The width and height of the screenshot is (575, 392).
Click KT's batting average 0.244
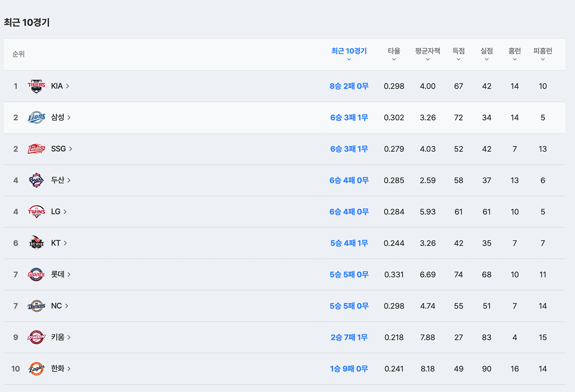[x=394, y=243]
